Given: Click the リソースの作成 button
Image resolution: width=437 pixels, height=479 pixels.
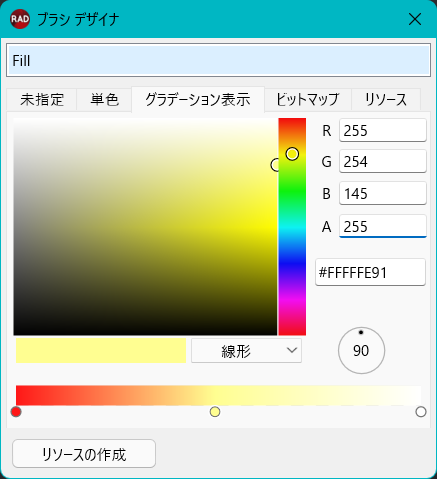Looking at the screenshot, I should click(x=84, y=454).
